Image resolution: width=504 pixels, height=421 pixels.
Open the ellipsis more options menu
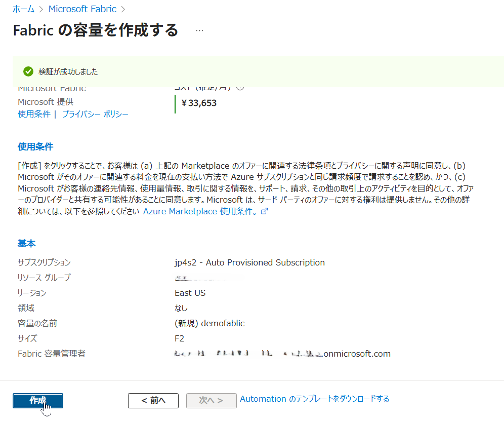click(199, 30)
